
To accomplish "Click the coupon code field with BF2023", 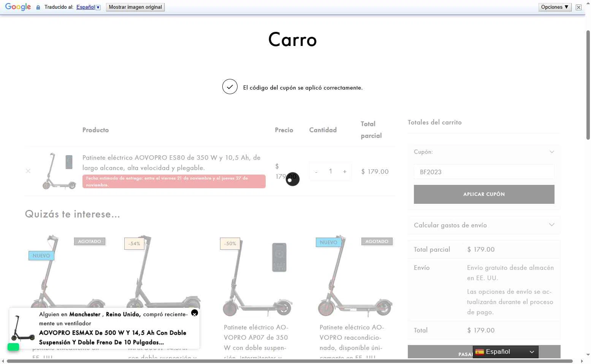I will [x=484, y=172].
